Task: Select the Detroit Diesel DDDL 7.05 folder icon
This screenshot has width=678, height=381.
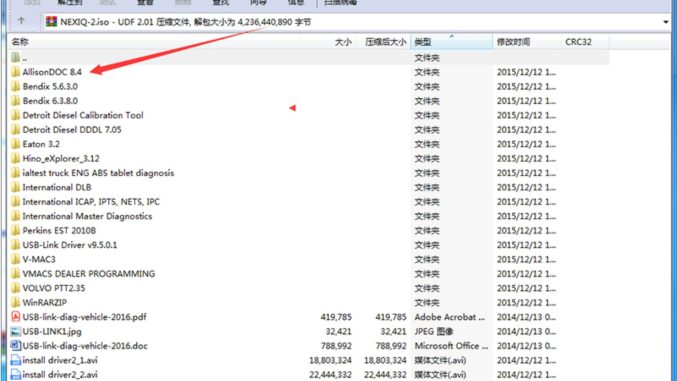Action: click(x=16, y=129)
